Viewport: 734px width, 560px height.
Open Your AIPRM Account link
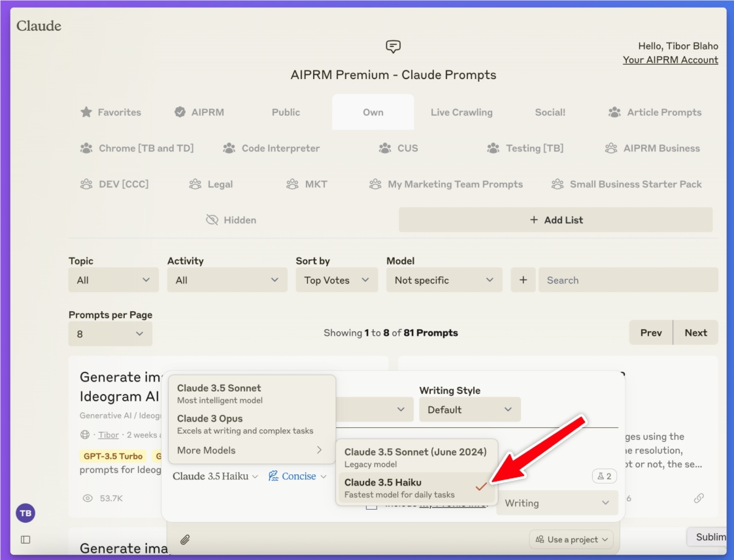(x=670, y=60)
